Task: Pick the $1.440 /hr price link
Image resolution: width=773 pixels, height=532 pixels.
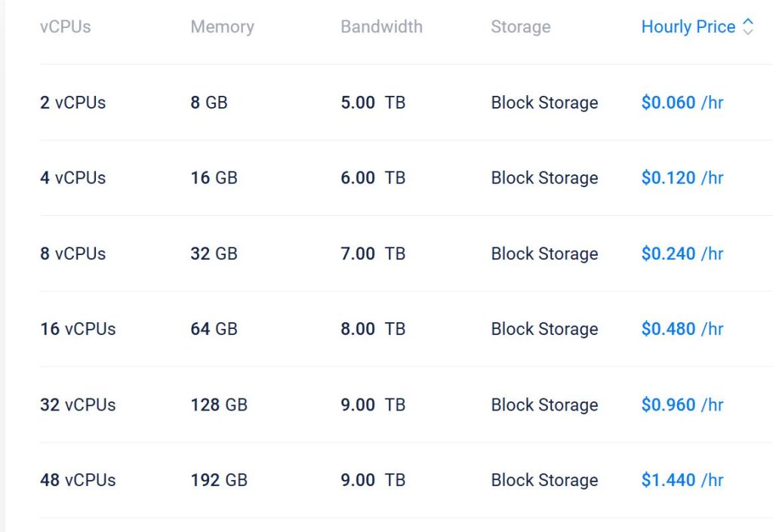Action: (x=682, y=480)
